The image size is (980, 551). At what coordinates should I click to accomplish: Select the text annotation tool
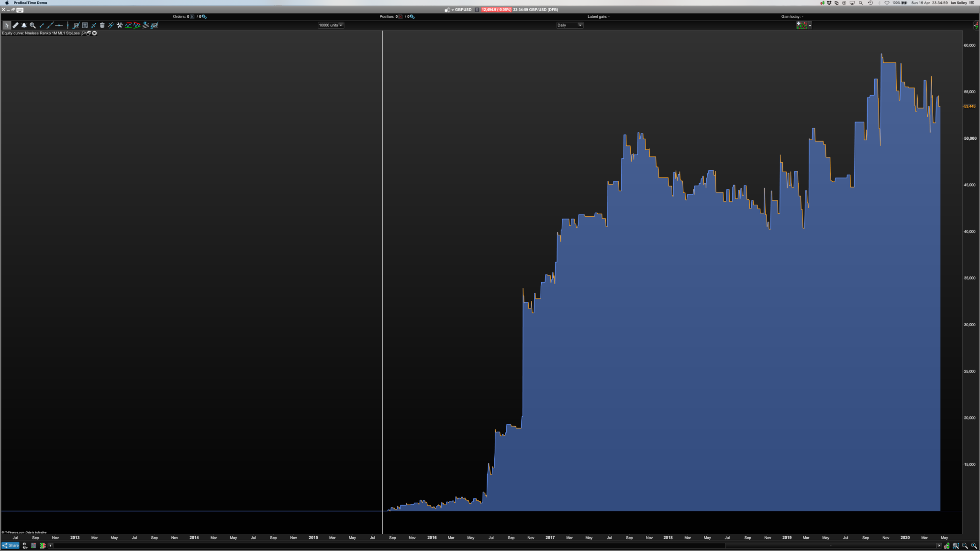pyautogui.click(x=85, y=25)
